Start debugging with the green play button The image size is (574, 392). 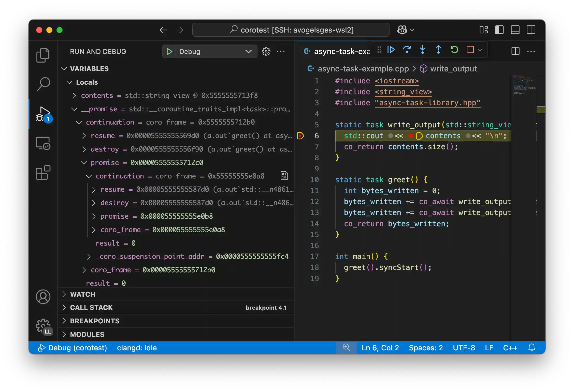[x=169, y=51]
